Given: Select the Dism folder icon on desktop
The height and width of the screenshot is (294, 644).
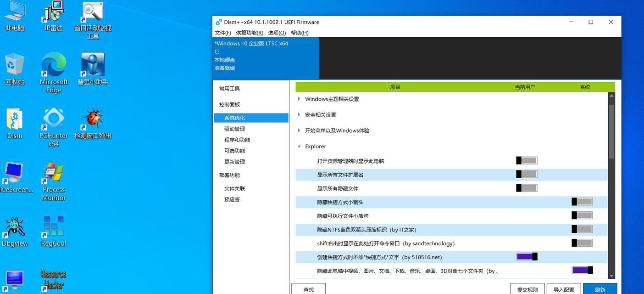Looking at the screenshot, I should click(15, 124).
